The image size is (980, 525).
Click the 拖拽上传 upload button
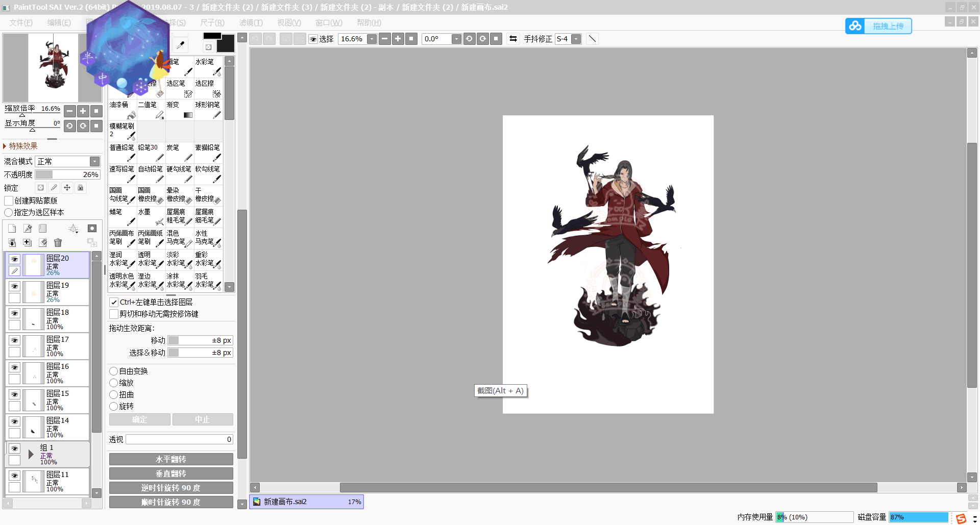tap(878, 26)
